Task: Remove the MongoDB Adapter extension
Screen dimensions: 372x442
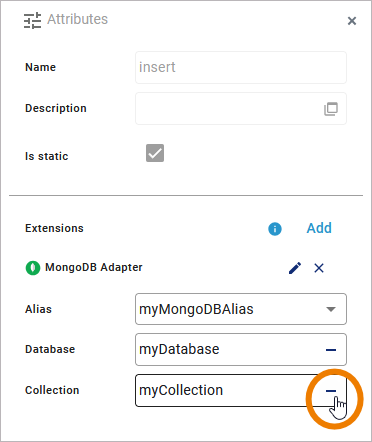Action: pos(319,268)
